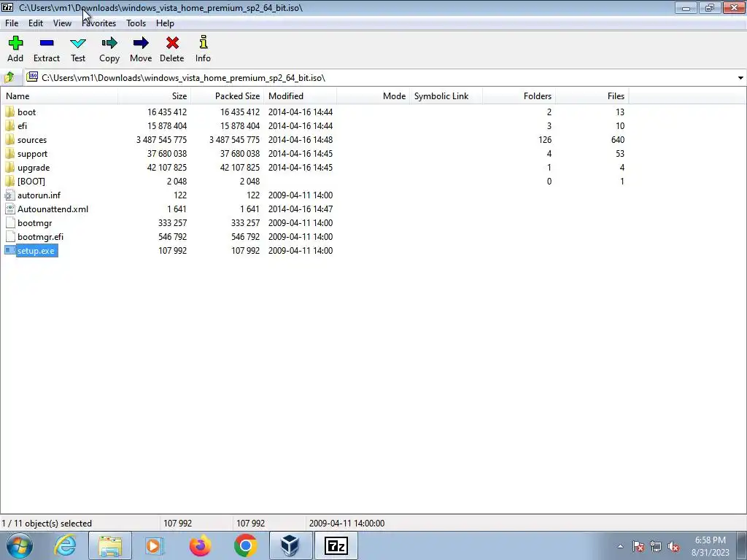Click upgrade size 42 107 825
The image size is (747, 560).
167,167
